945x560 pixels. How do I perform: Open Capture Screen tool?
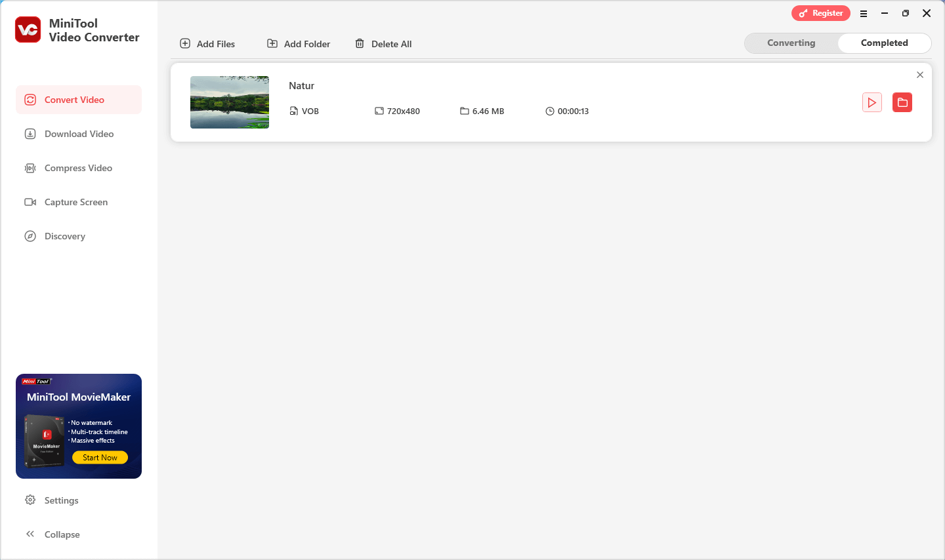79,202
